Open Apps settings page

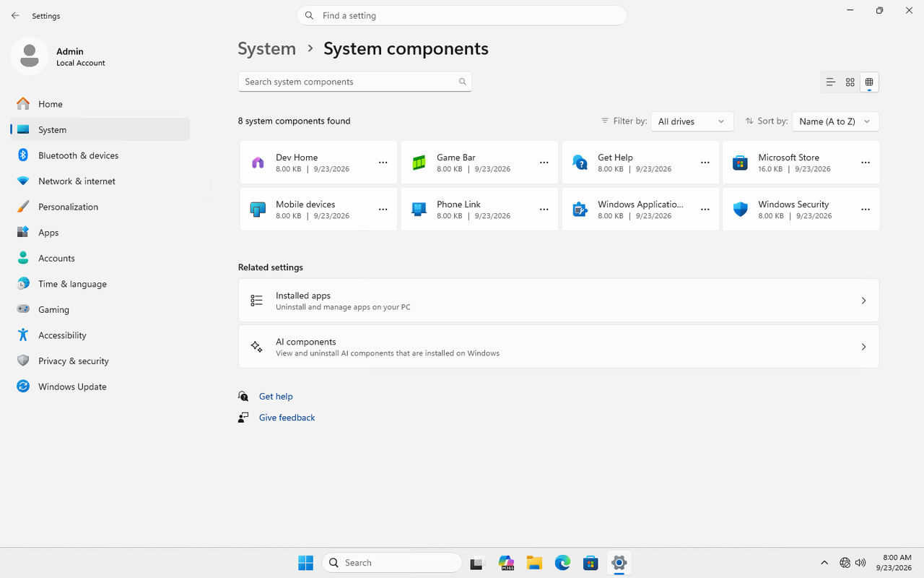pyautogui.click(x=100, y=233)
